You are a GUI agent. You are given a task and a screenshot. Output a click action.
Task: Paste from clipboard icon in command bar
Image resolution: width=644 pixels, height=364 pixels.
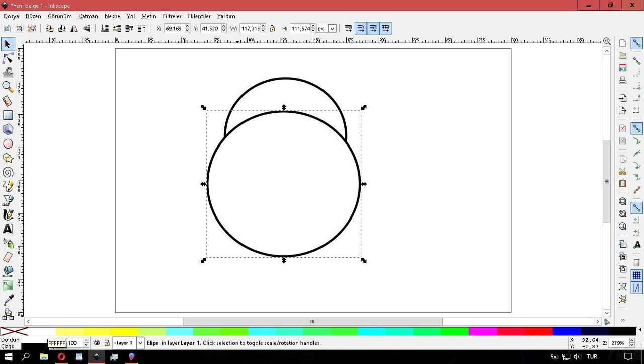tap(623, 183)
